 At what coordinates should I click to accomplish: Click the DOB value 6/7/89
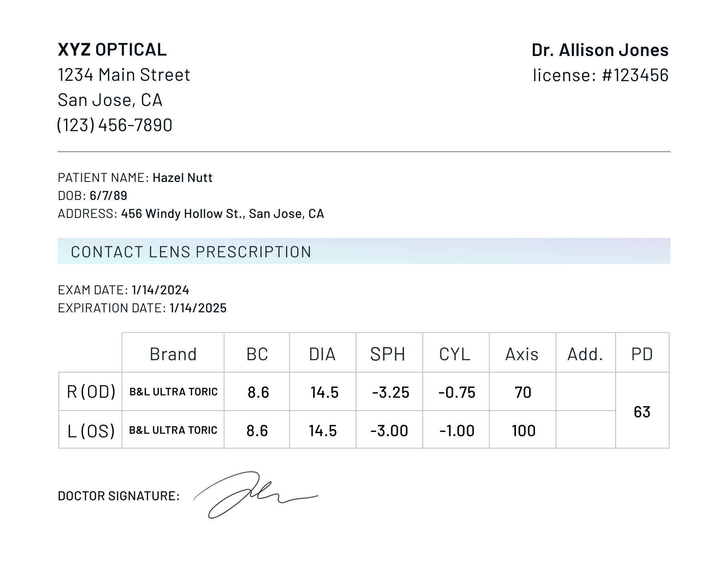pyautogui.click(x=108, y=196)
